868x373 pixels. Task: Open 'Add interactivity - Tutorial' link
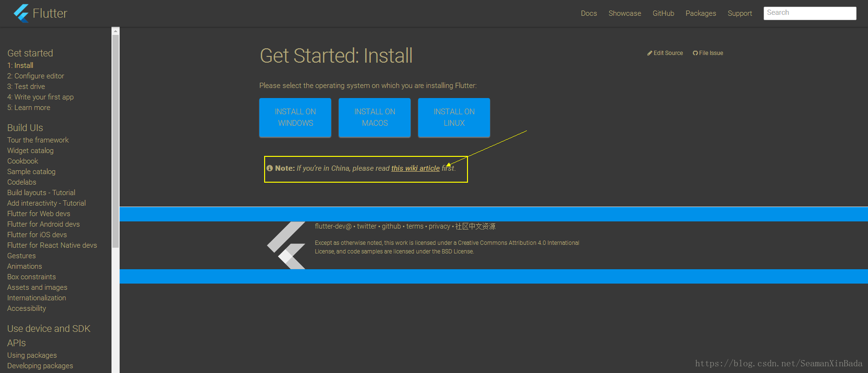[x=46, y=203]
